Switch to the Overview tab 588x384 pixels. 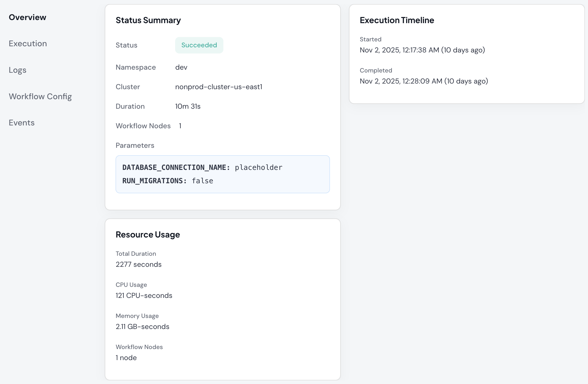pos(27,17)
